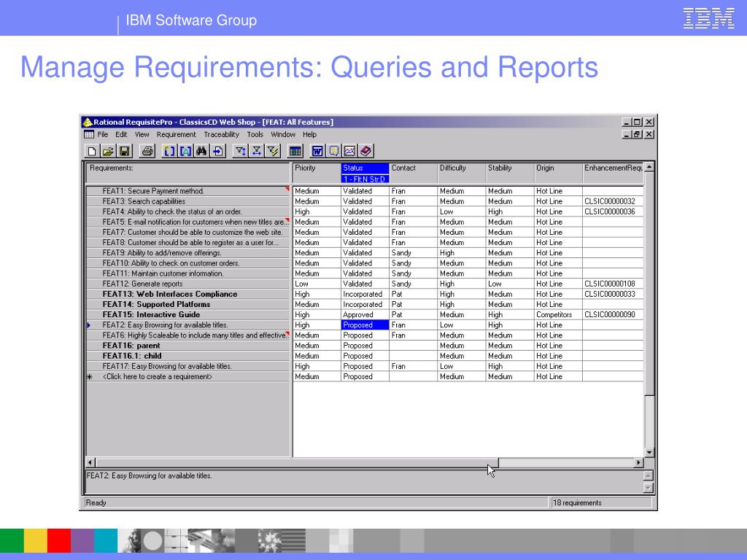Open the Tools menu
The image size is (747, 560).
[255, 135]
